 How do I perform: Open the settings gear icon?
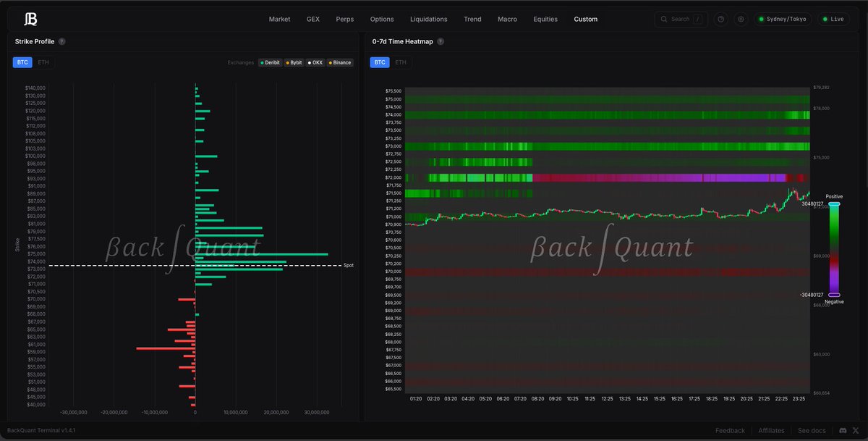tap(741, 19)
